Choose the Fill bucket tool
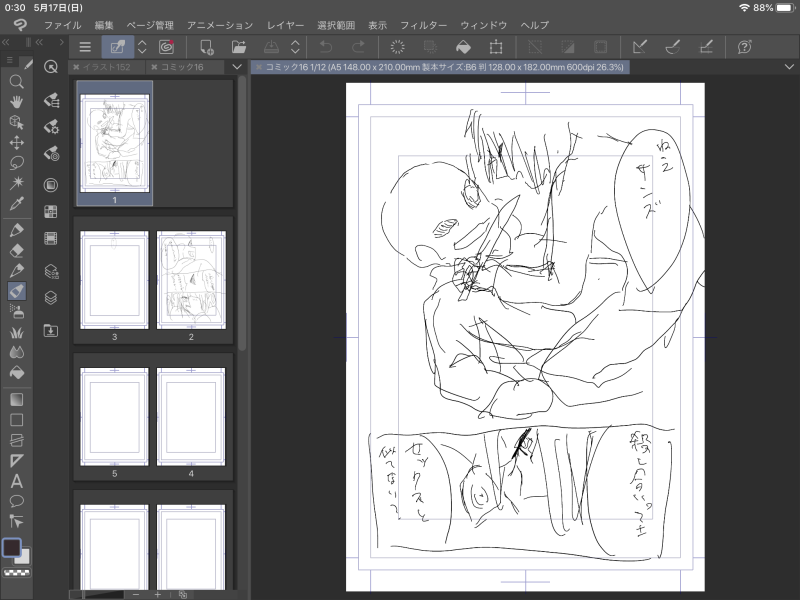This screenshot has width=800, height=600. pyautogui.click(x=16, y=372)
